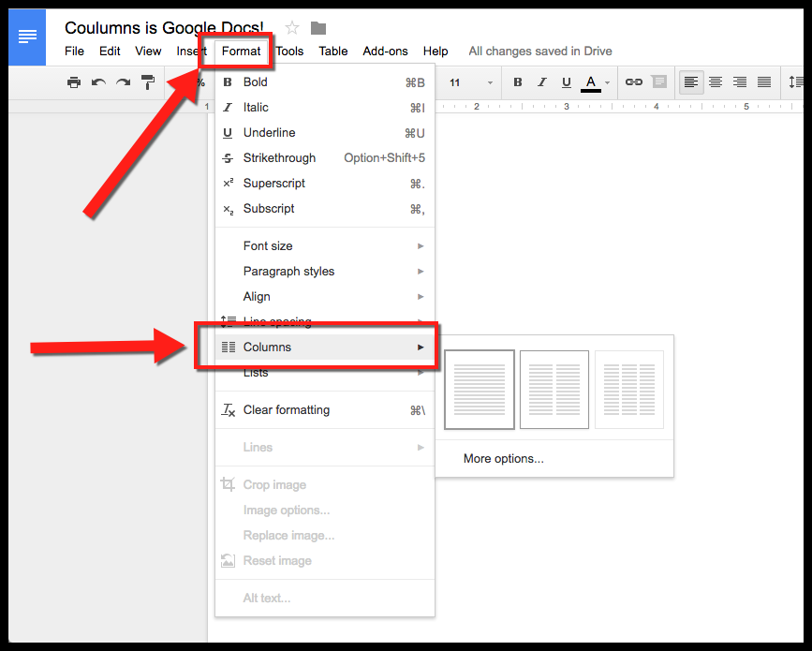
Task: Expand the Align submenu
Action: (325, 297)
